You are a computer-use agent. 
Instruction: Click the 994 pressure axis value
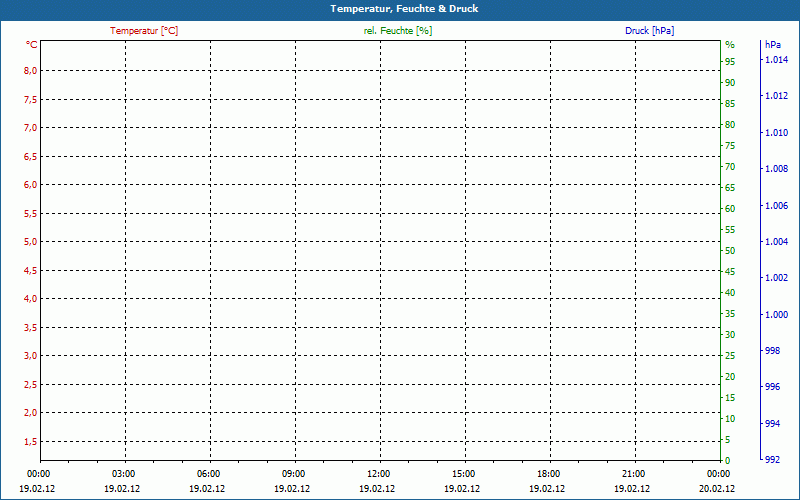[773, 424]
